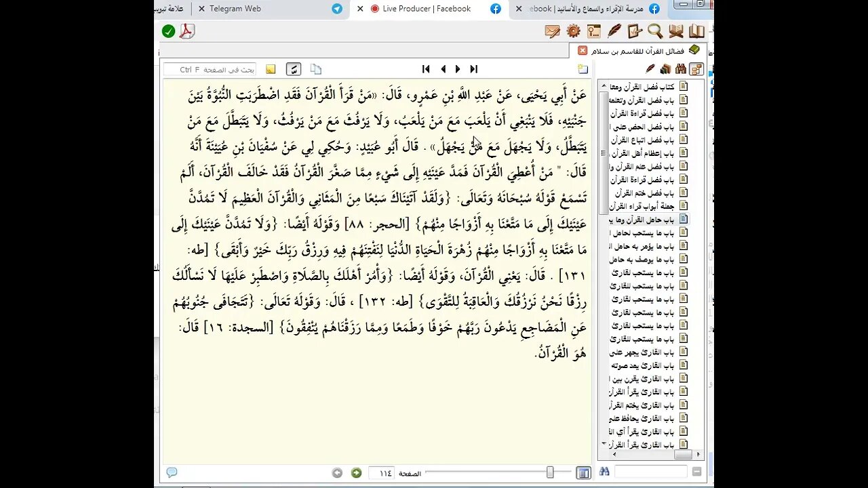The height and width of the screenshot is (488, 868).
Task: Click tree panel scroll-up arrow
Action: coord(604,86)
